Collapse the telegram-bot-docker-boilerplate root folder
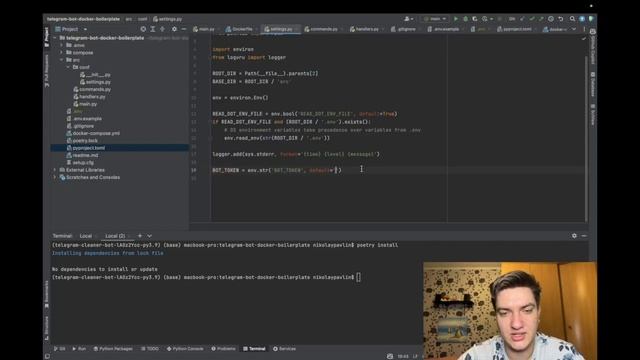Screen dimensions: 640x360 [x=55, y=38]
